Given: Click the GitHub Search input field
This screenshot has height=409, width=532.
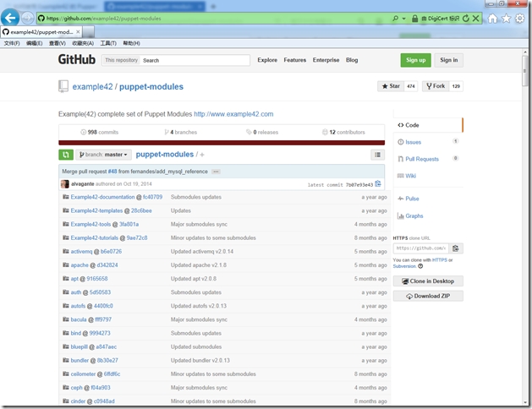Looking at the screenshot, I should (x=195, y=60).
